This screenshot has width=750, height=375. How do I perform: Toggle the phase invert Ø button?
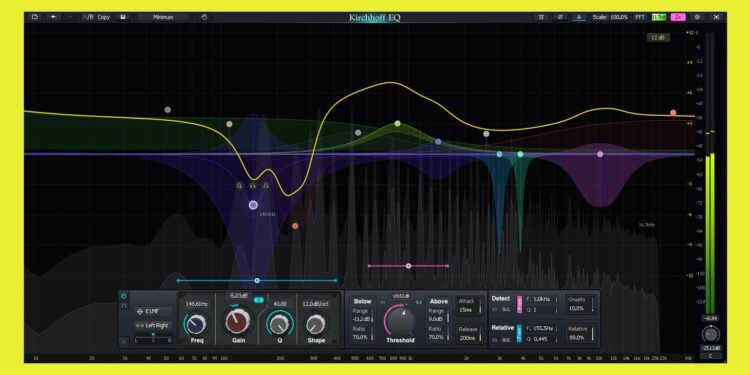pos(560,17)
